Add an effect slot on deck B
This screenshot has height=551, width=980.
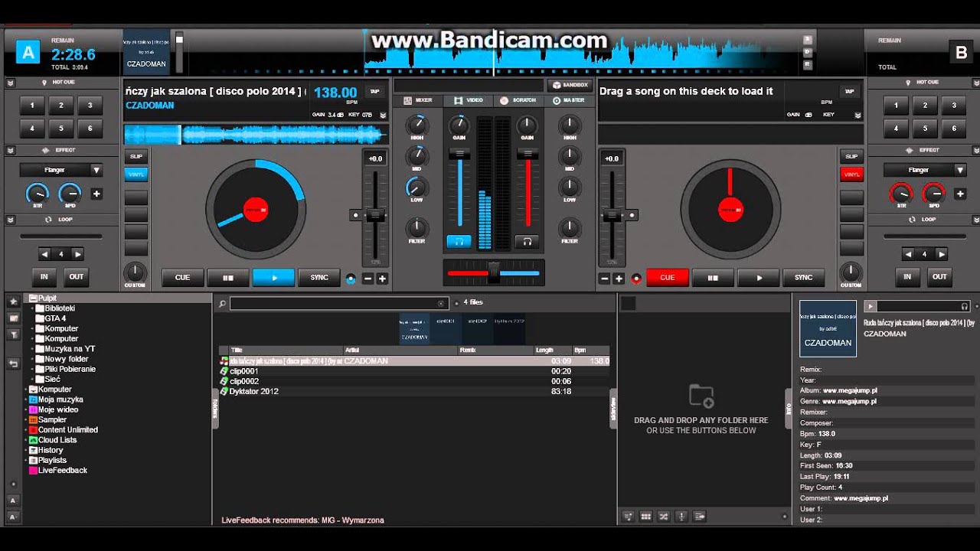tap(960, 194)
